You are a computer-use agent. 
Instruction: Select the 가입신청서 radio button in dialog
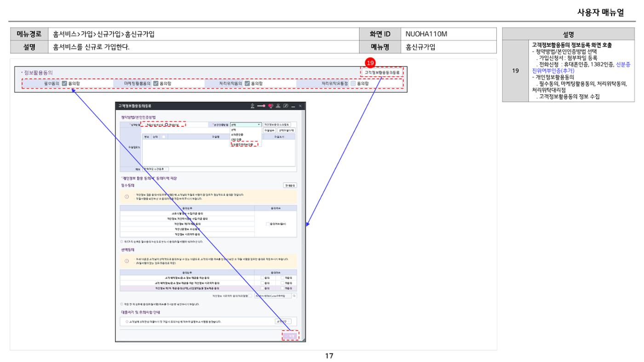tap(143, 124)
